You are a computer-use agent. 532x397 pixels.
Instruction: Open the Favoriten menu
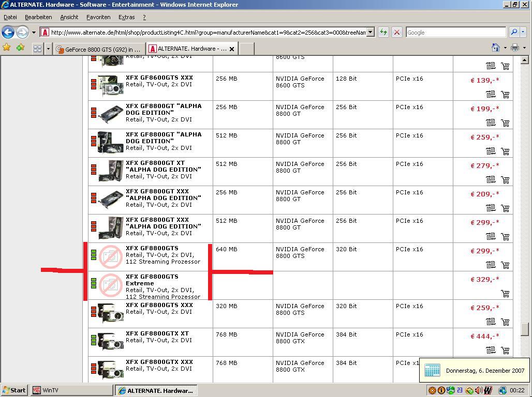click(x=98, y=17)
